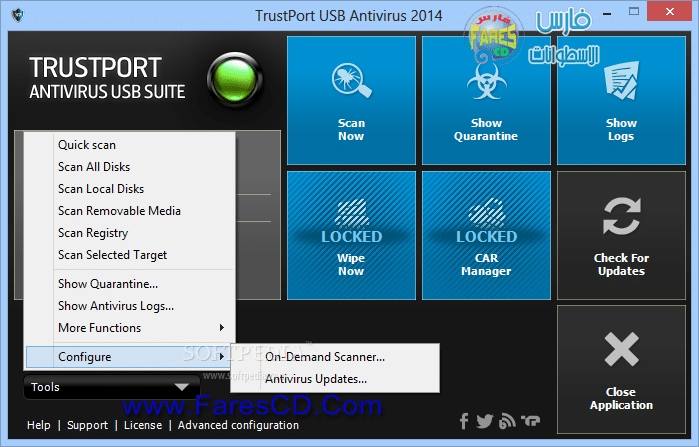The image size is (699, 447).
Task: Choose Scan All Disks
Action: (x=130, y=167)
